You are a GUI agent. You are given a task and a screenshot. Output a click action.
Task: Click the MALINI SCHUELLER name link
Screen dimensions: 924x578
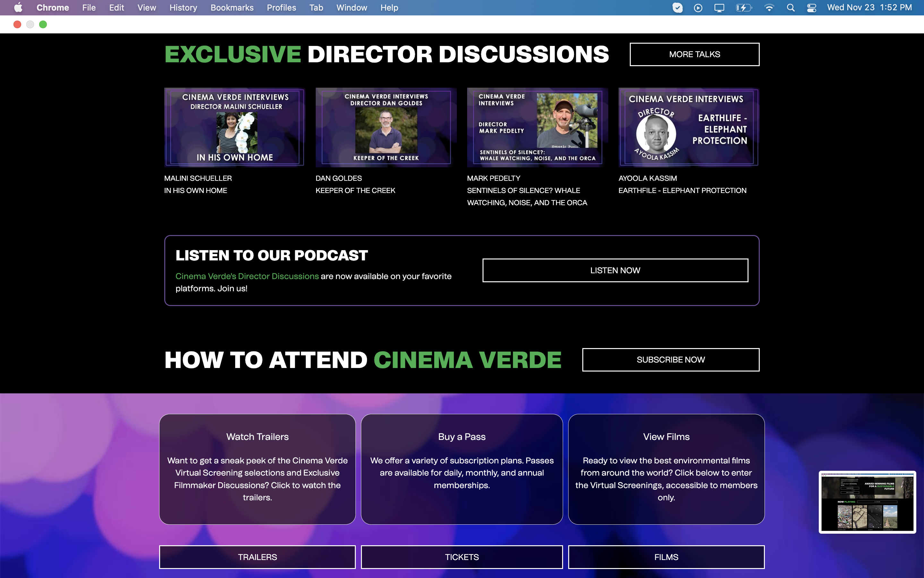click(x=198, y=178)
